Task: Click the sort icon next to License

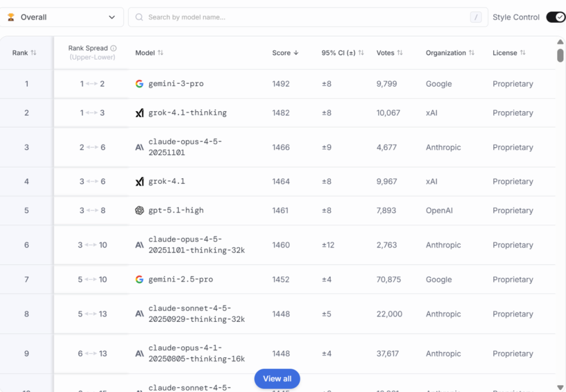Action: pyautogui.click(x=523, y=53)
